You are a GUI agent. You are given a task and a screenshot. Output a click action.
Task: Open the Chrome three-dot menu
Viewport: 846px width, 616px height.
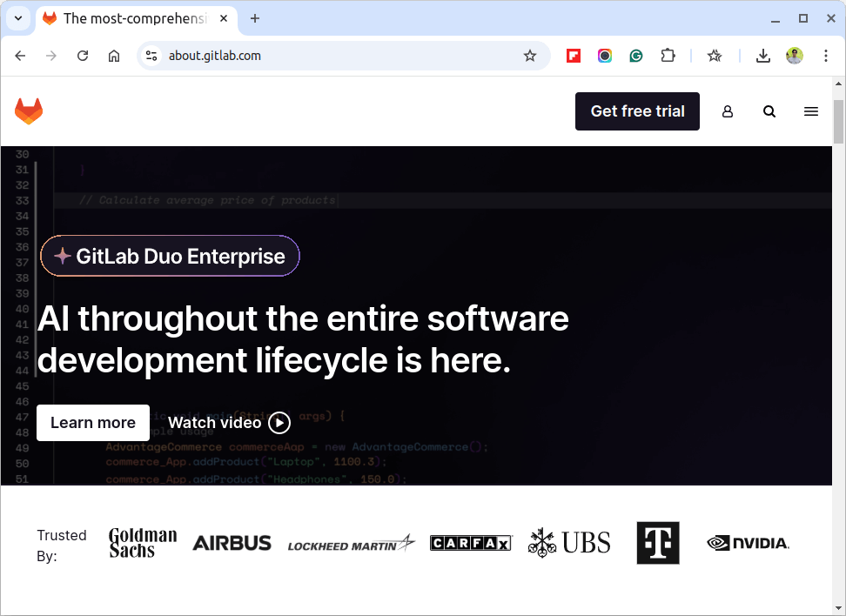coord(826,56)
